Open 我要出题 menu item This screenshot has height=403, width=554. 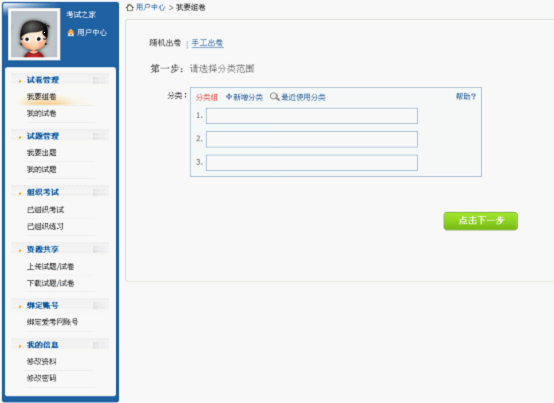point(42,153)
